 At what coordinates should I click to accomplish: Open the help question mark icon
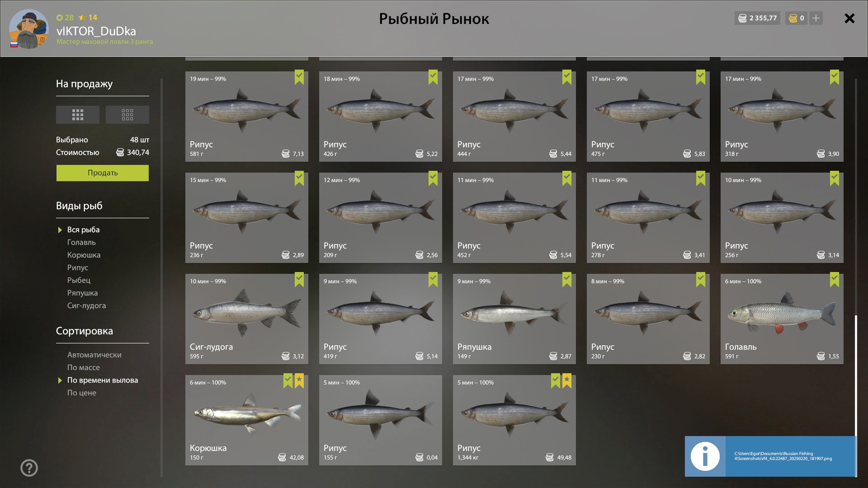(x=29, y=468)
